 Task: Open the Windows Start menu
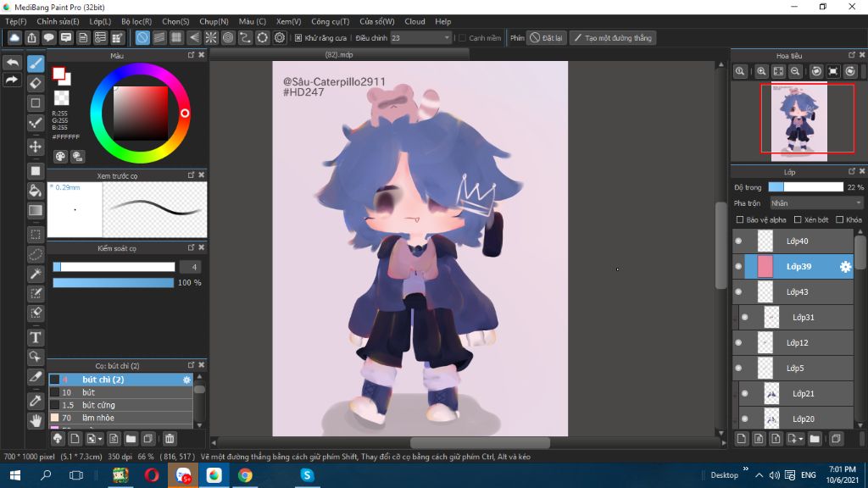(x=15, y=475)
